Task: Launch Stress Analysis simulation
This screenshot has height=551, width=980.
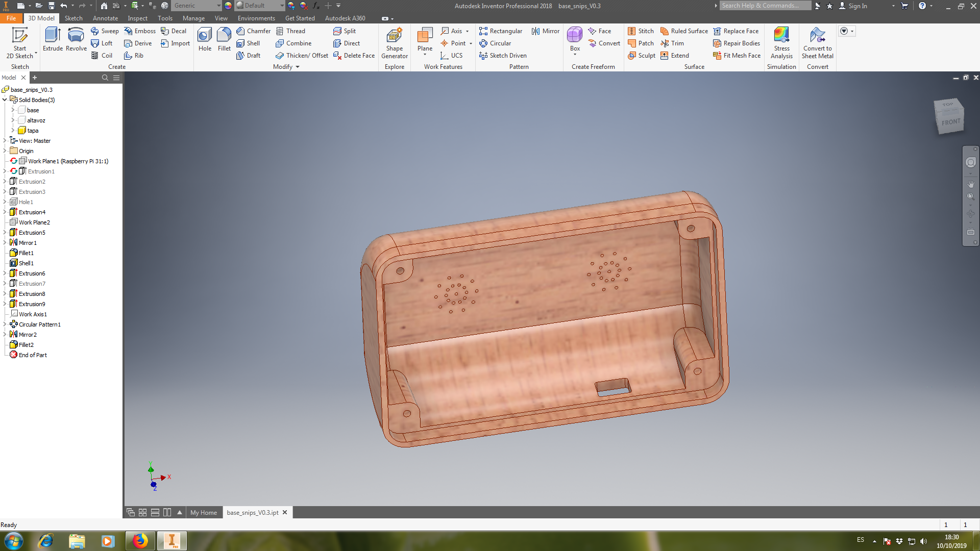Action: coord(781,42)
